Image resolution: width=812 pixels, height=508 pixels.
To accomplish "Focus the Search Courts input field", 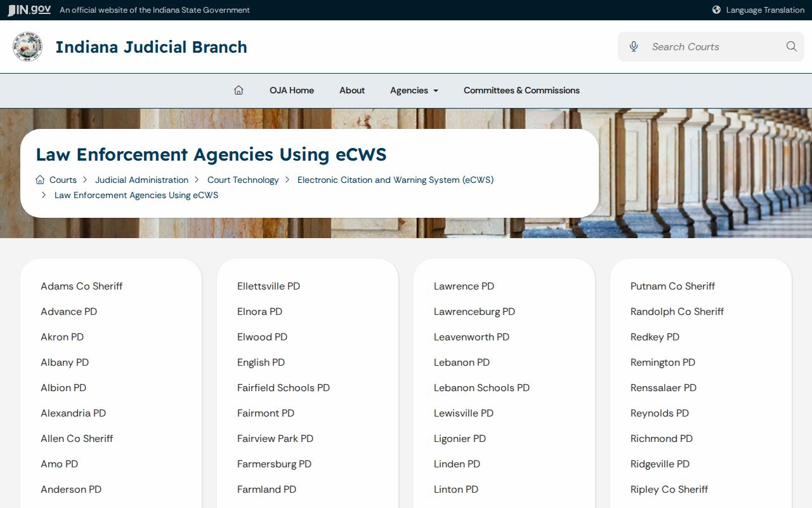I will pyautogui.click(x=712, y=46).
